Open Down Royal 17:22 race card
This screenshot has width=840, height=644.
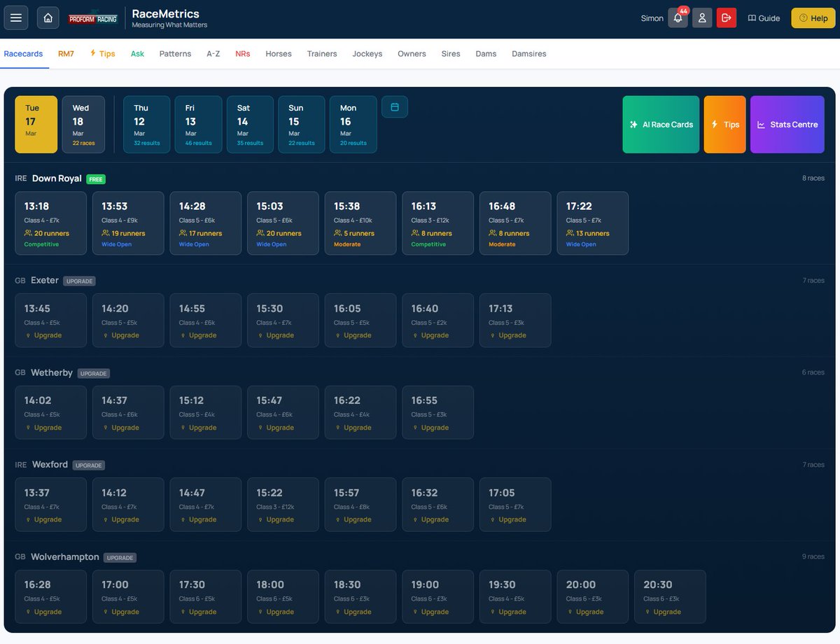pyautogui.click(x=593, y=223)
